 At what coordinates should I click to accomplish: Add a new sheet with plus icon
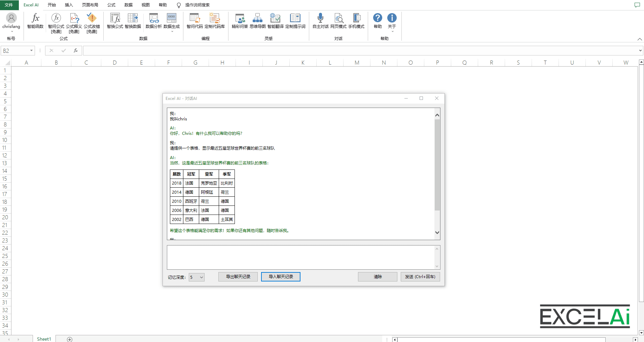pyautogui.click(x=70, y=339)
